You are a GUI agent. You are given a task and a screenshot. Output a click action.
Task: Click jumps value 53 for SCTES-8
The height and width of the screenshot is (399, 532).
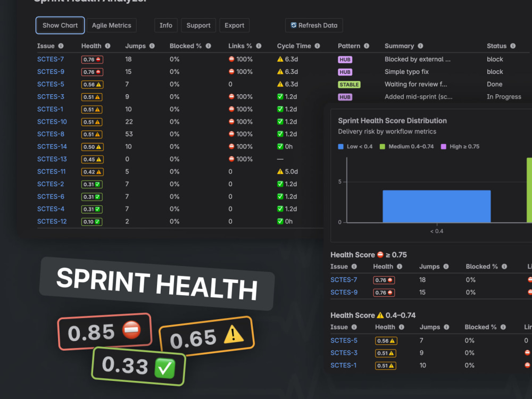pyautogui.click(x=129, y=134)
